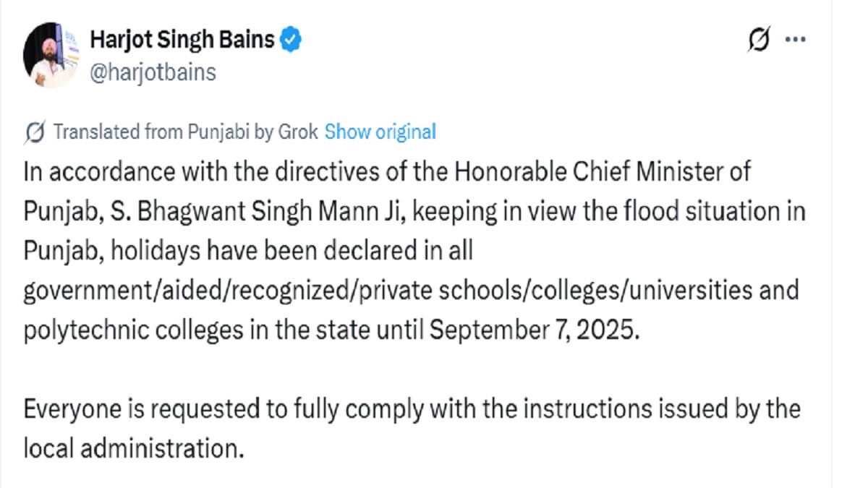The width and height of the screenshot is (868, 488).
Task: Click the tweet text's first line
Action: (x=387, y=173)
